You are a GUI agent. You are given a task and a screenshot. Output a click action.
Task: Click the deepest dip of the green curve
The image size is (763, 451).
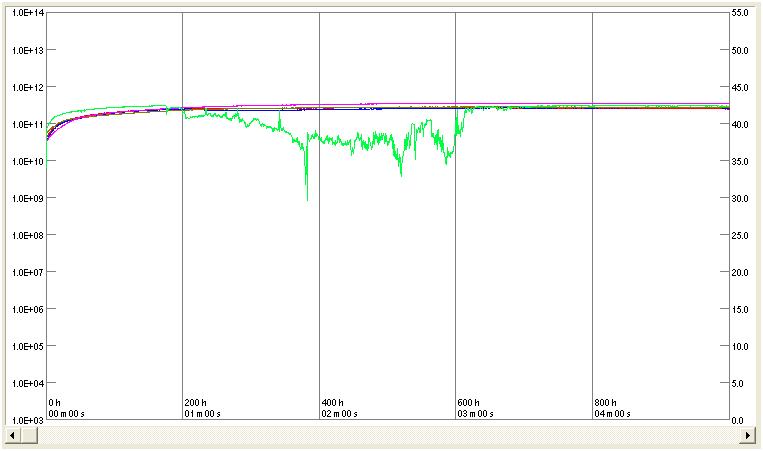pos(307,198)
